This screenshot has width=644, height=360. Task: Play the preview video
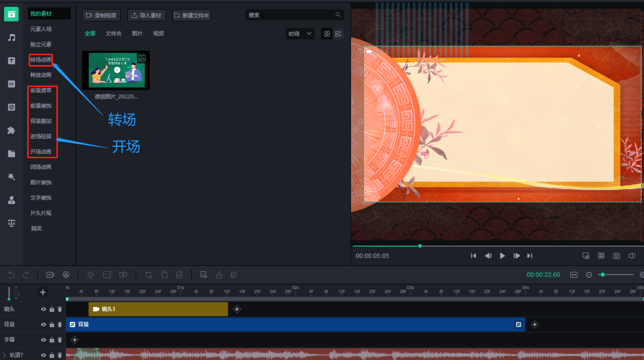(502, 256)
